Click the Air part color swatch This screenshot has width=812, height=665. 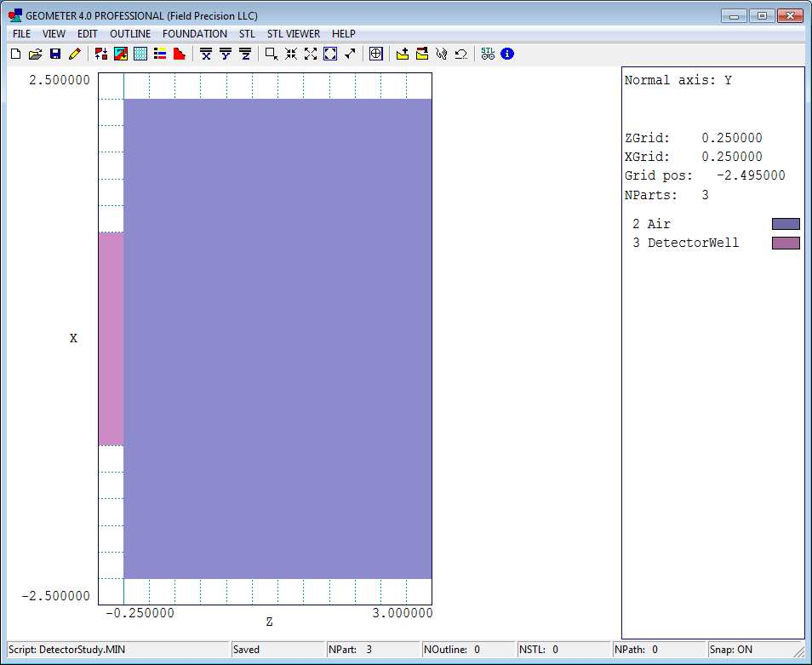click(786, 224)
